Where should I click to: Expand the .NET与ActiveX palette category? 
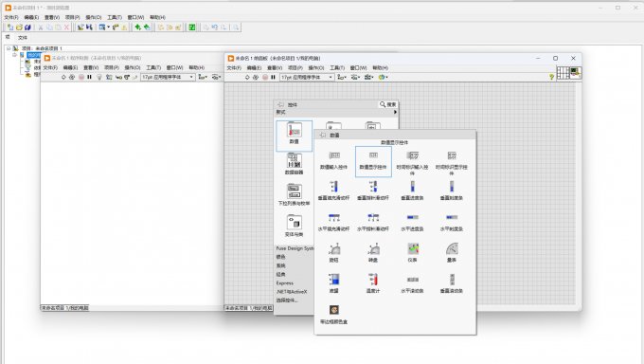click(292, 292)
